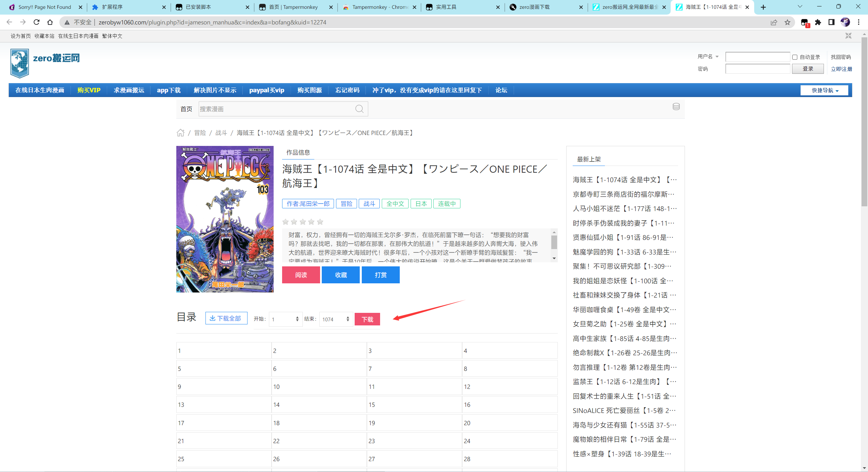Viewport: 868px width, 472px height.
Task: Adjust the 开始 chapter number stepper
Action: tap(297, 319)
